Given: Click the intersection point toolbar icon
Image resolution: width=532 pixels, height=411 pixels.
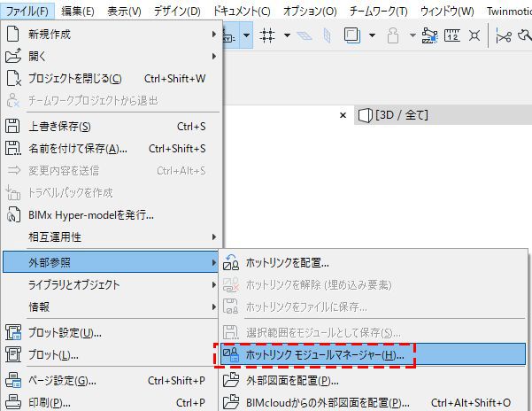Looking at the screenshot, I should (x=474, y=35).
